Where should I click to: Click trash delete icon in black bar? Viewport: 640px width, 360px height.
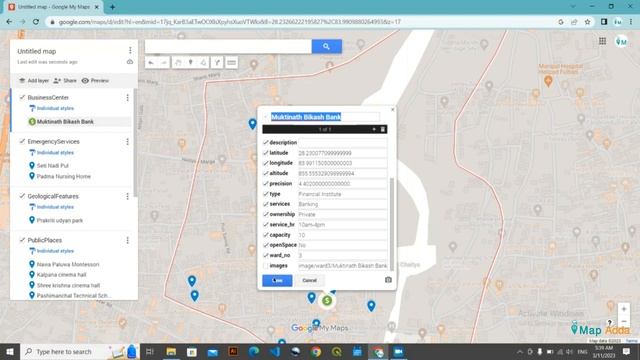pyautogui.click(x=383, y=129)
